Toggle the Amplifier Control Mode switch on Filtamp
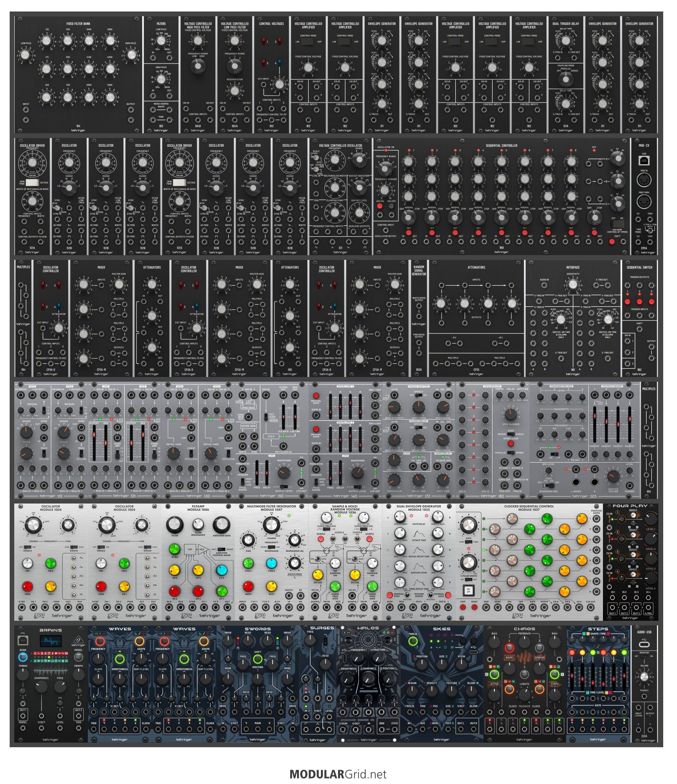 tap(221, 549)
